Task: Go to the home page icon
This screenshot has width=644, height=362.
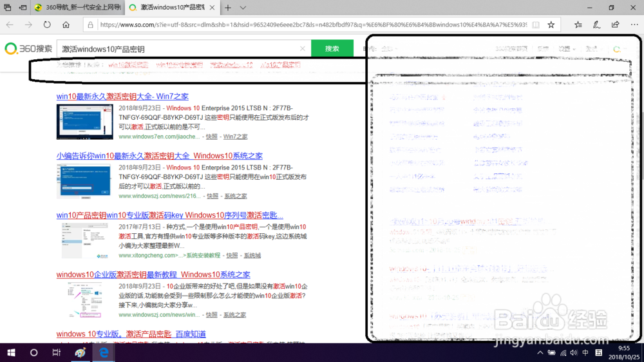Action: click(x=66, y=24)
